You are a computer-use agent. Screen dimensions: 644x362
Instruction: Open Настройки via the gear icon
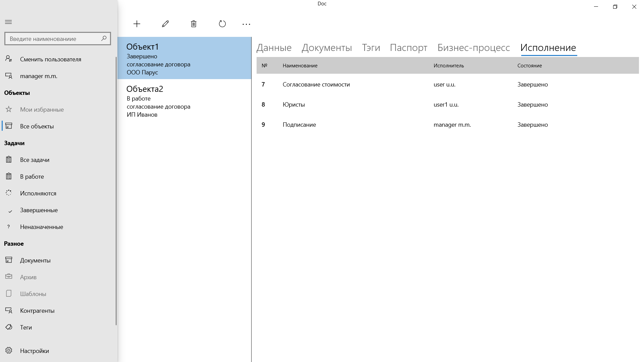point(9,351)
